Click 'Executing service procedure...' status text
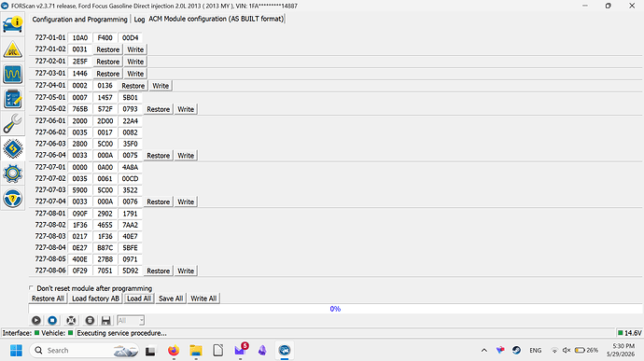Image resolution: width=644 pixels, height=361 pixels. click(121, 333)
